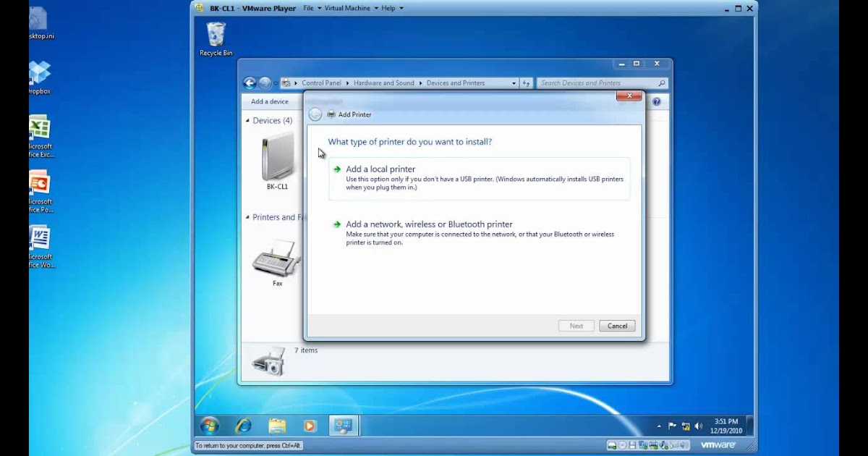Open Devices and Printers help

[656, 102]
